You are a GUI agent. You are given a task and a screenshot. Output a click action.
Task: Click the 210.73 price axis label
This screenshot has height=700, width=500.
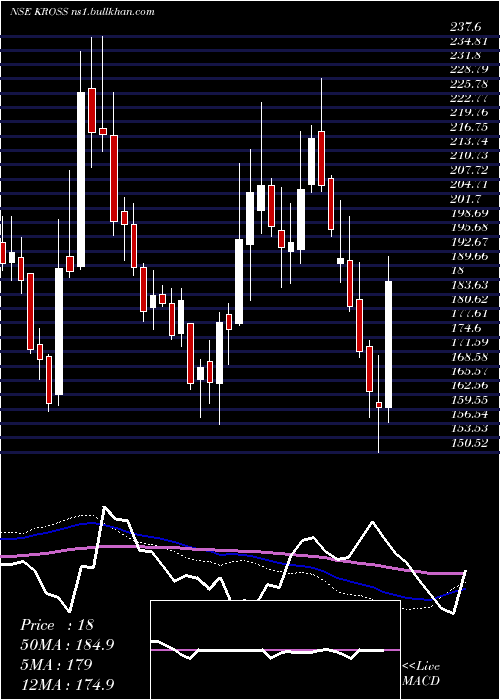click(469, 156)
